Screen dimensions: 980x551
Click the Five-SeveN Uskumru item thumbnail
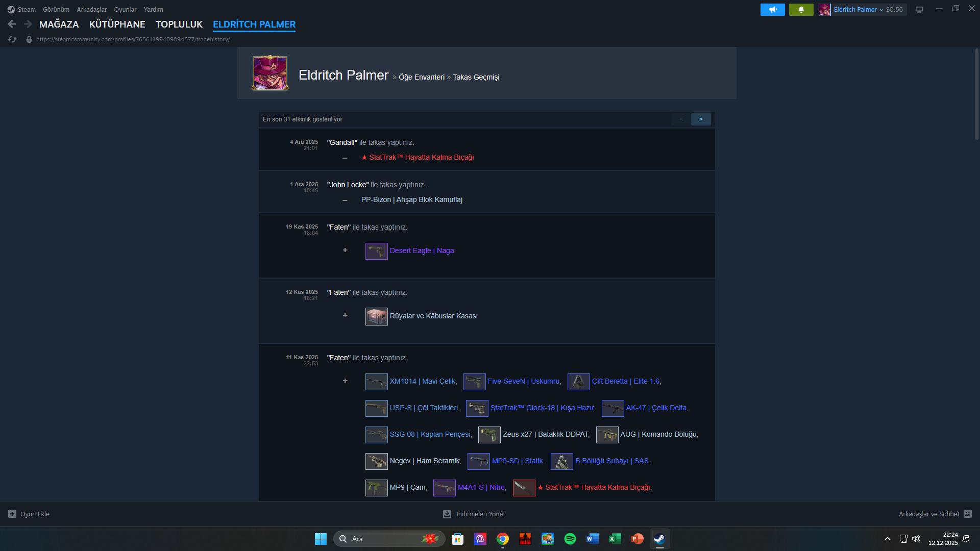(x=475, y=382)
